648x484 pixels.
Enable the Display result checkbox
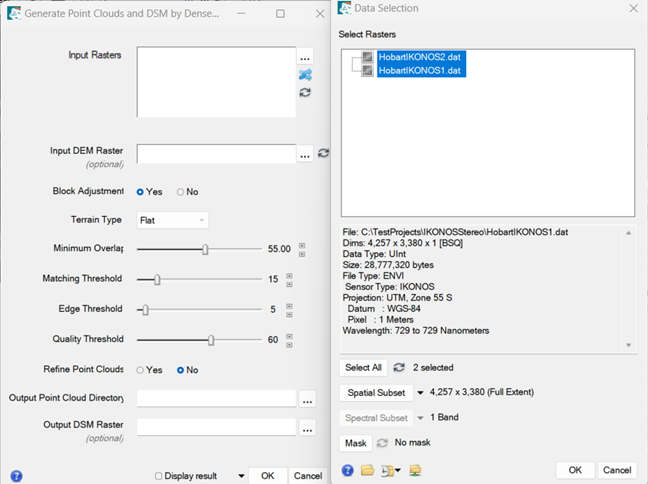tap(160, 476)
